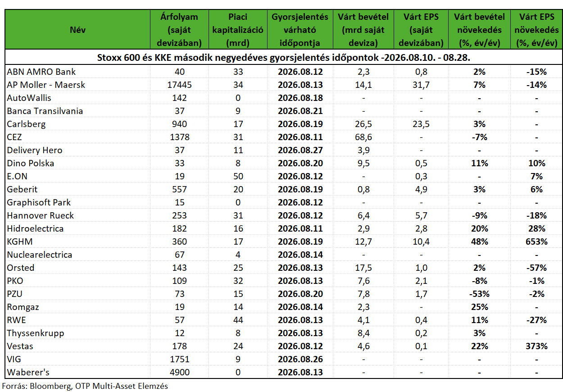Image resolution: width=563 pixels, height=392 pixels.
Task: Select Carlsberg expected EPS 23,5
Action: pos(421,124)
